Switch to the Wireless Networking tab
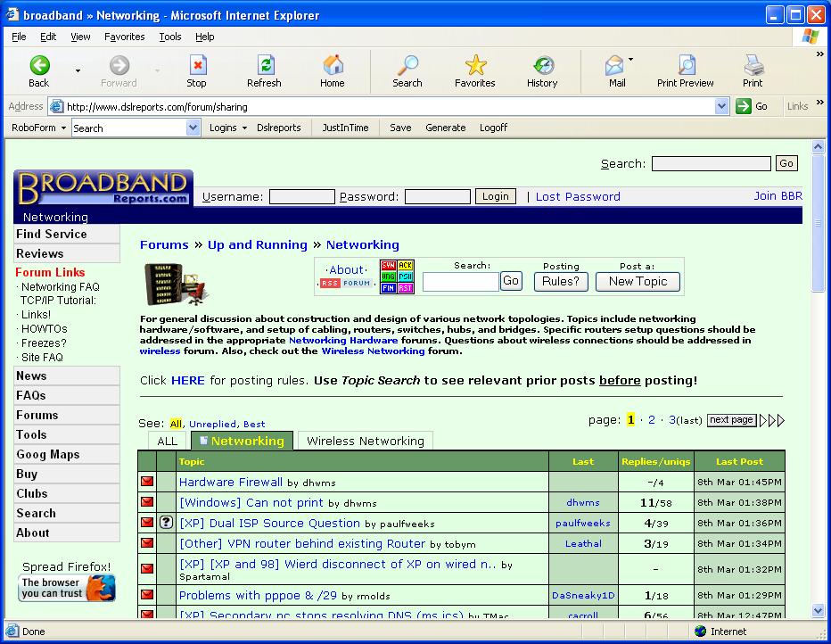This screenshot has height=644, width=831. (365, 441)
